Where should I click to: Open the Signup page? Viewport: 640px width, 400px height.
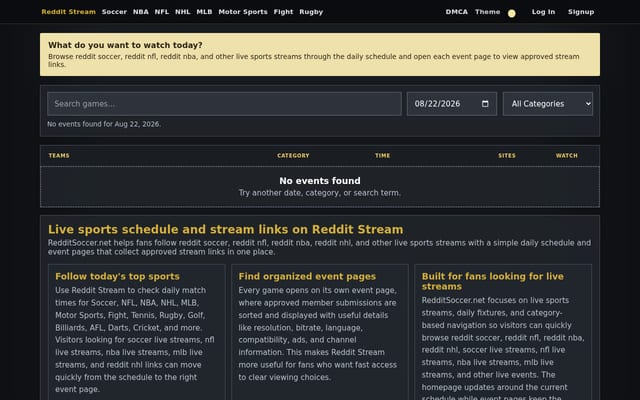pos(581,12)
